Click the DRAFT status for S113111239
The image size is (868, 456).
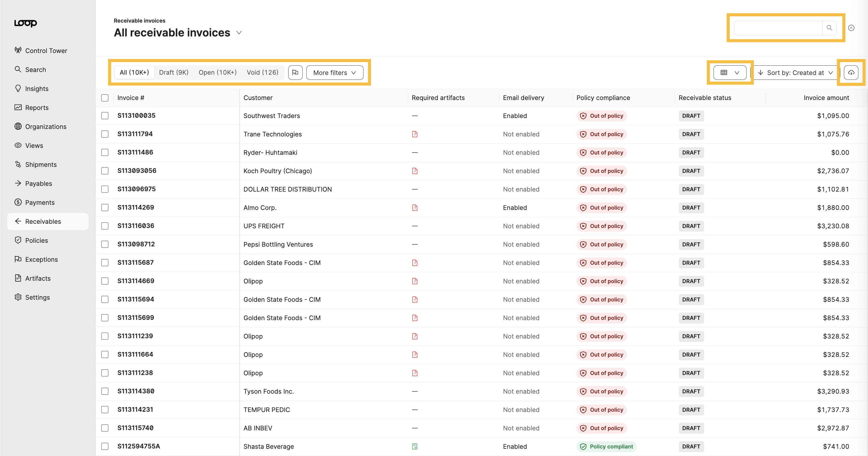(x=691, y=336)
